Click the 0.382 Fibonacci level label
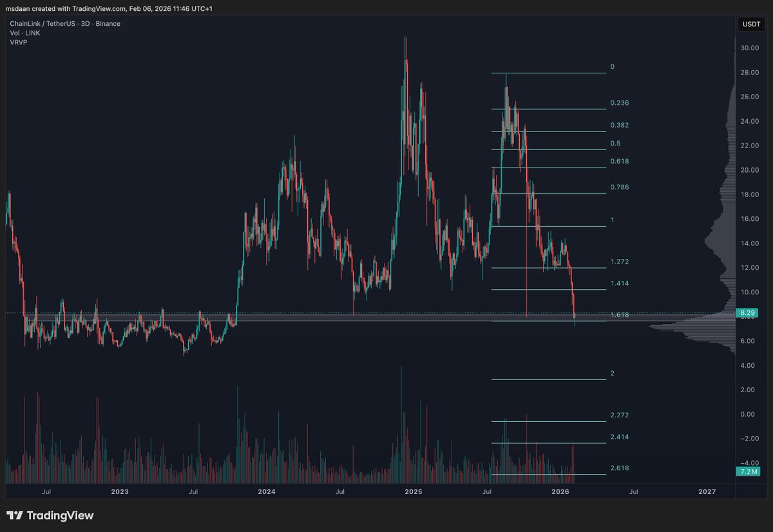The height and width of the screenshot is (532, 773). (619, 125)
